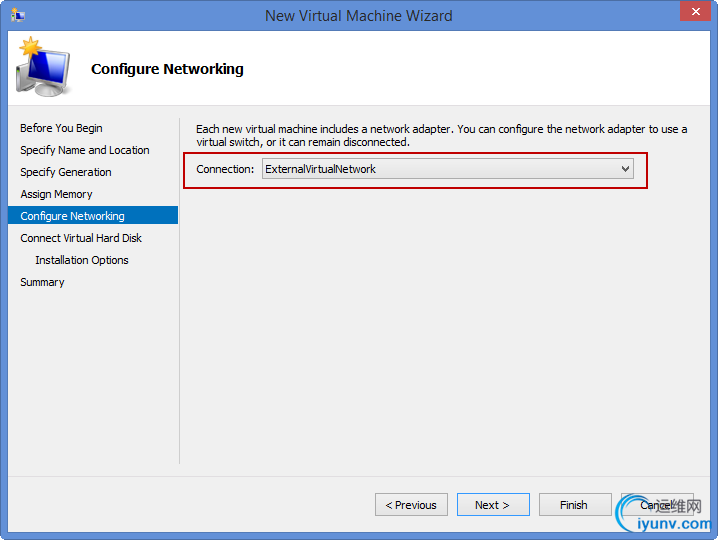This screenshot has width=718, height=540.
Task: Cancel the wizard
Action: [x=656, y=505]
